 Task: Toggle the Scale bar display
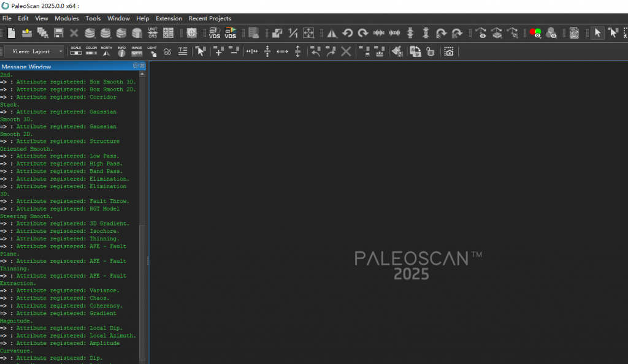76,51
